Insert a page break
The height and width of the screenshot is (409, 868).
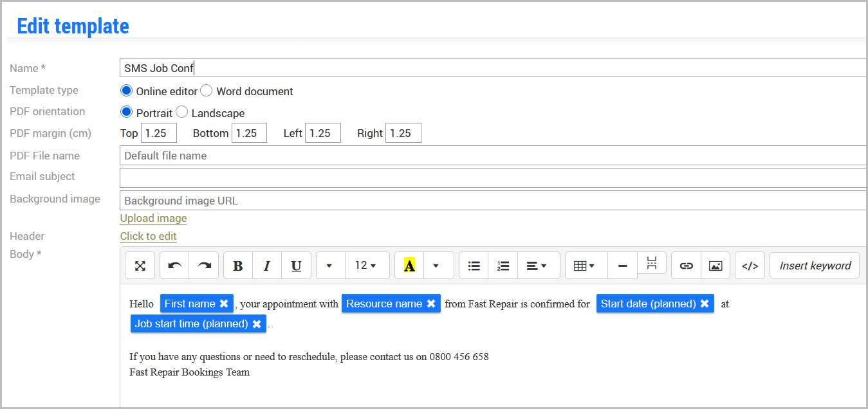coord(652,262)
